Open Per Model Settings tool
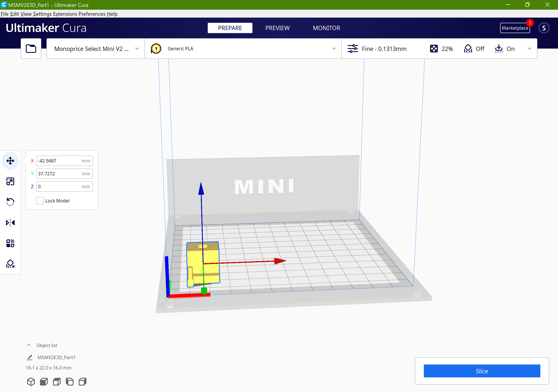This screenshot has width=558, height=392. tap(10, 243)
